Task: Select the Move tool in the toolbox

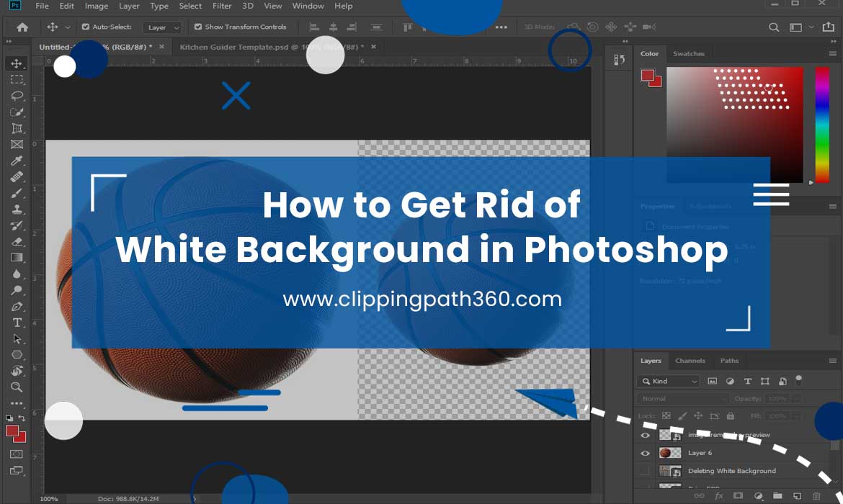Action: coord(16,63)
